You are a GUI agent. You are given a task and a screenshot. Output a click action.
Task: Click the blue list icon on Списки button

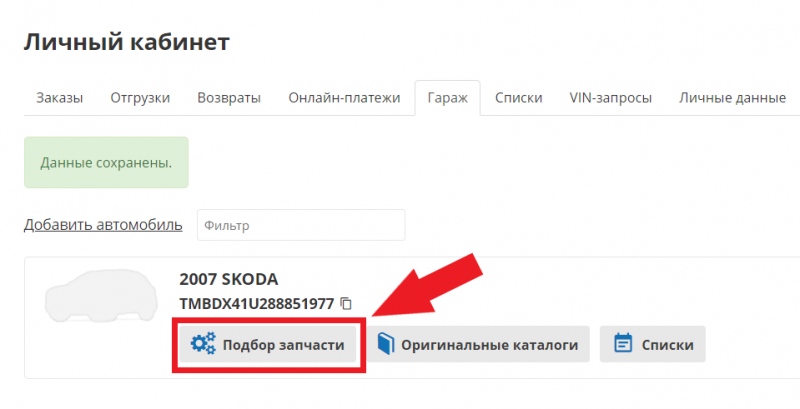click(622, 344)
